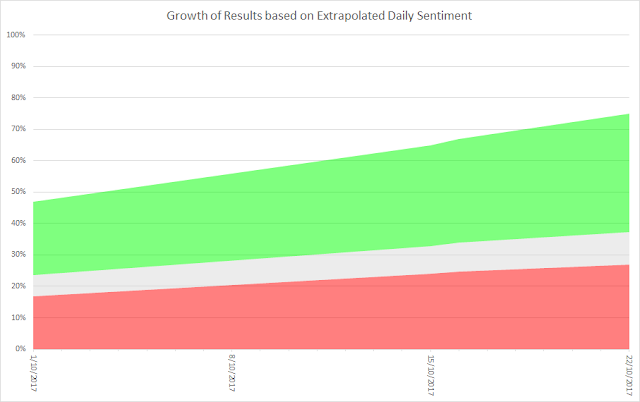Click the 10% axis label
The image size is (640, 402).
click(x=18, y=318)
